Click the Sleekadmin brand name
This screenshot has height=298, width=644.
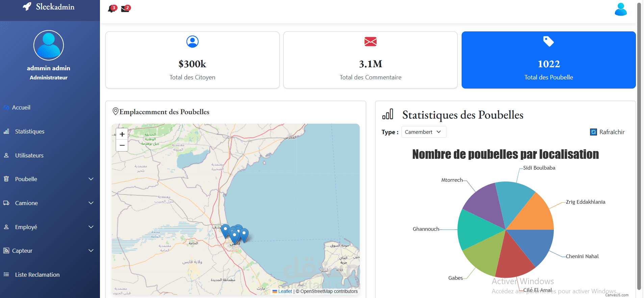[x=55, y=7]
